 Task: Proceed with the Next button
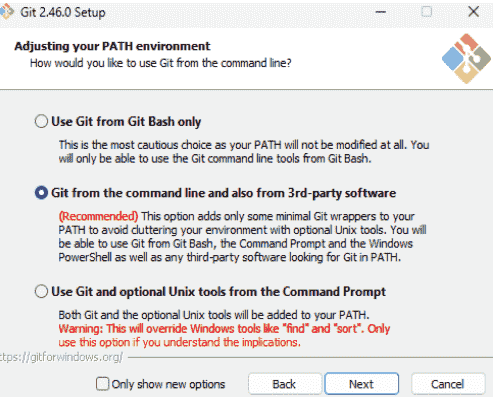(x=361, y=384)
